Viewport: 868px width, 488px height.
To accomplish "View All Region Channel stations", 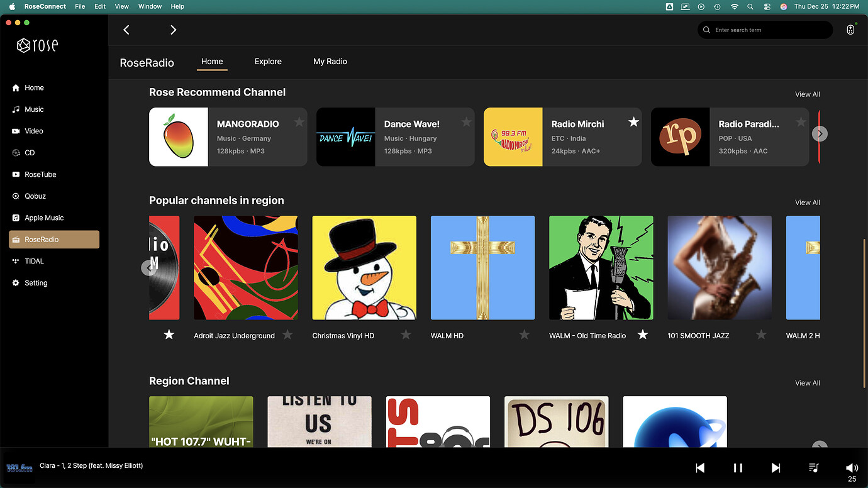I will pyautogui.click(x=807, y=383).
